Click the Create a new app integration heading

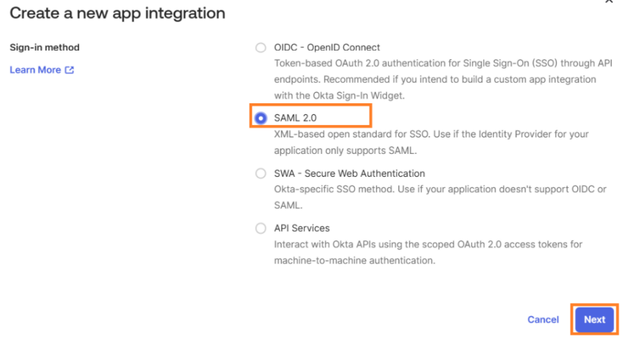coord(117,13)
